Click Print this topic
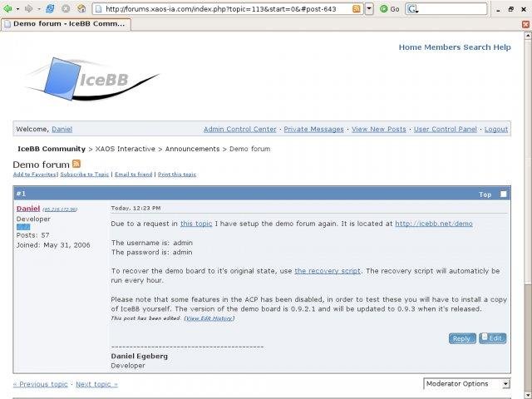 177,175
